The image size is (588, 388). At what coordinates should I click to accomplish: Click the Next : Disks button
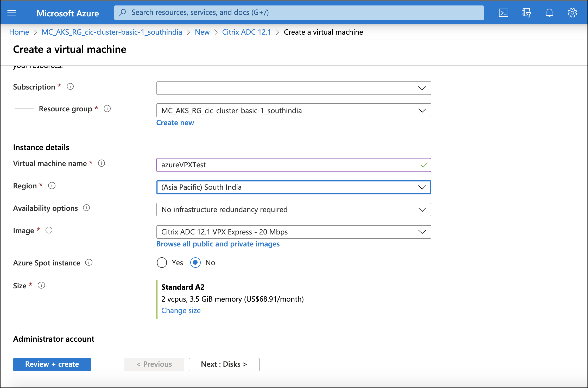[224, 364]
